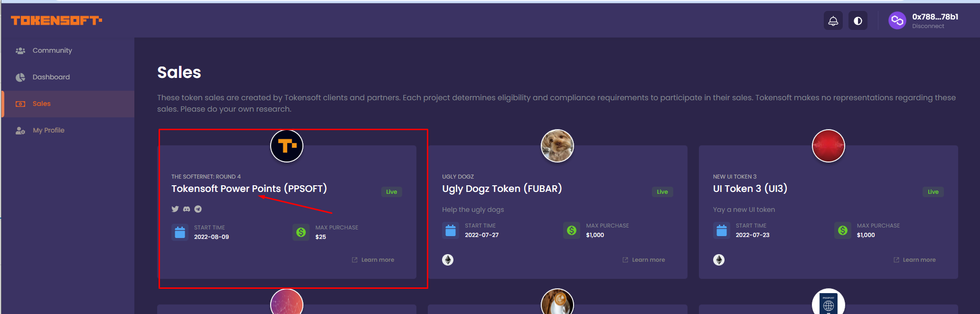The image size is (980, 314).
Task: Click the Sales money icon
Action: point(20,104)
